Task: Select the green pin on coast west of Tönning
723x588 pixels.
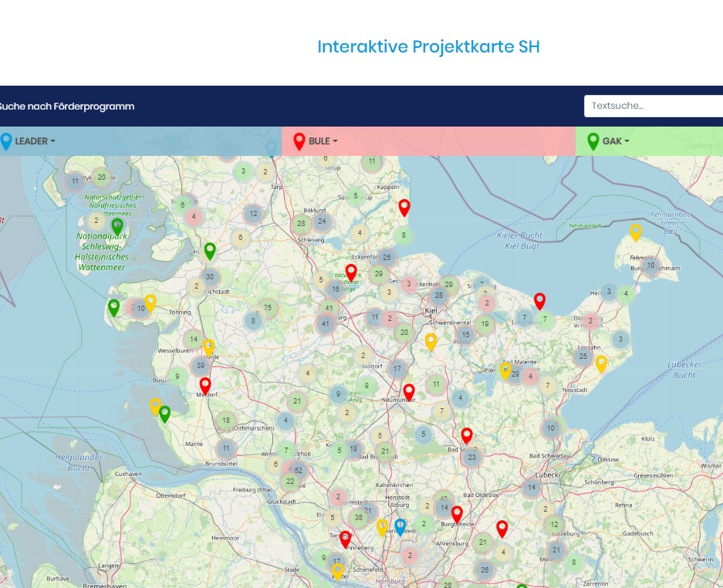Action: click(113, 308)
